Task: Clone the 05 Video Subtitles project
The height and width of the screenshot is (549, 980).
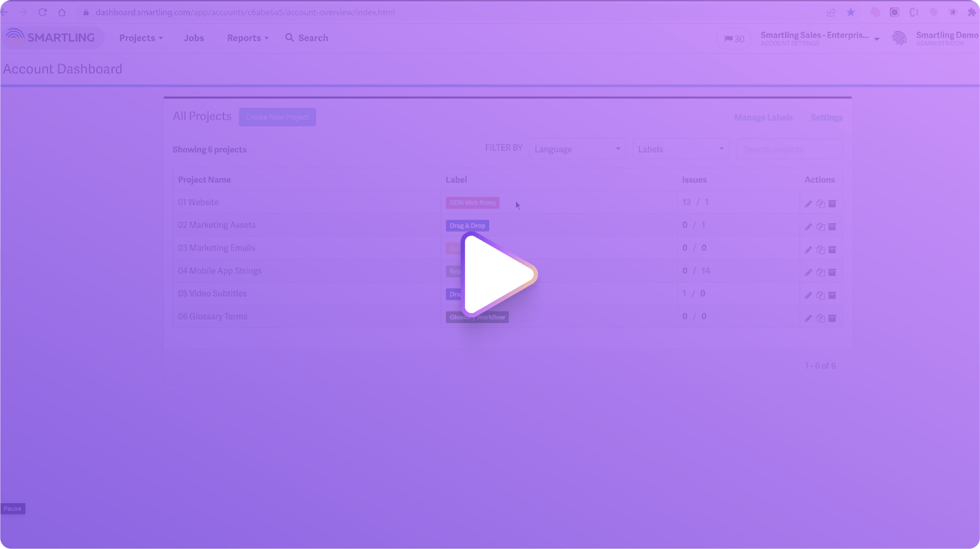Action: coord(820,295)
